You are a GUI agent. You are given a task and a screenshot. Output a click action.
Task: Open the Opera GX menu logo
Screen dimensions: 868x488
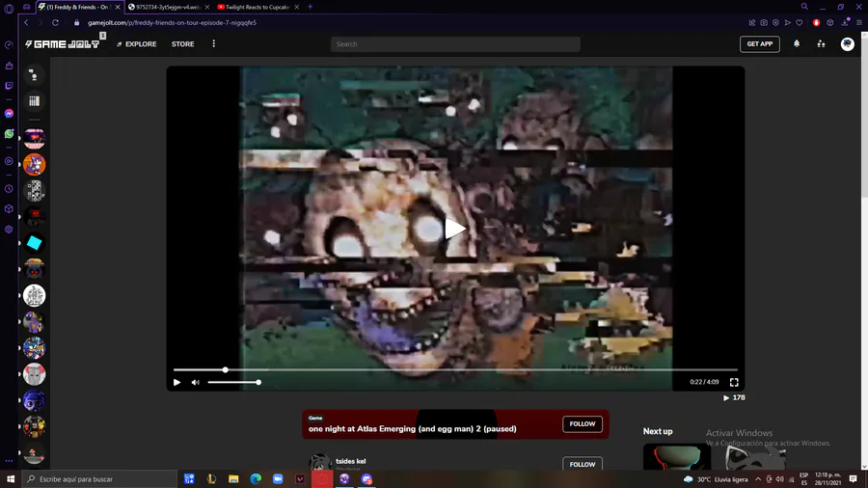(9, 8)
